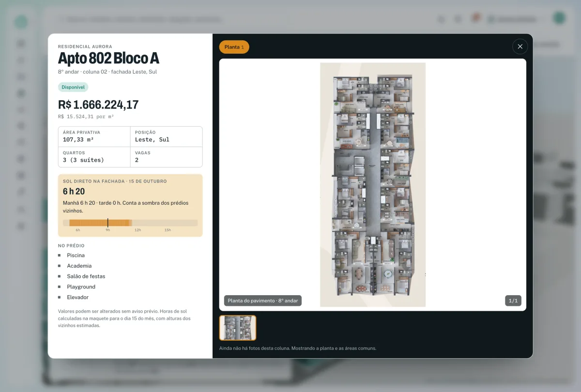581x392 pixels.
Task: Click the Elevador amenity item
Action: (x=77, y=297)
